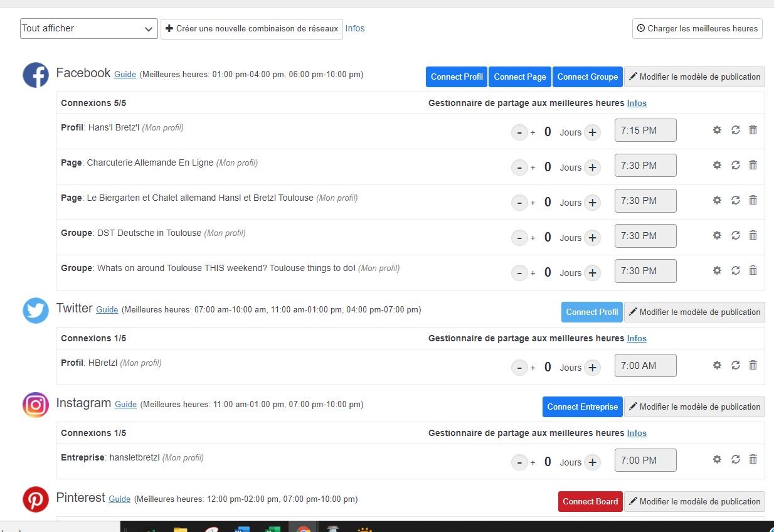Modify Instagram's publication template
This screenshot has height=532, width=774.
point(694,407)
